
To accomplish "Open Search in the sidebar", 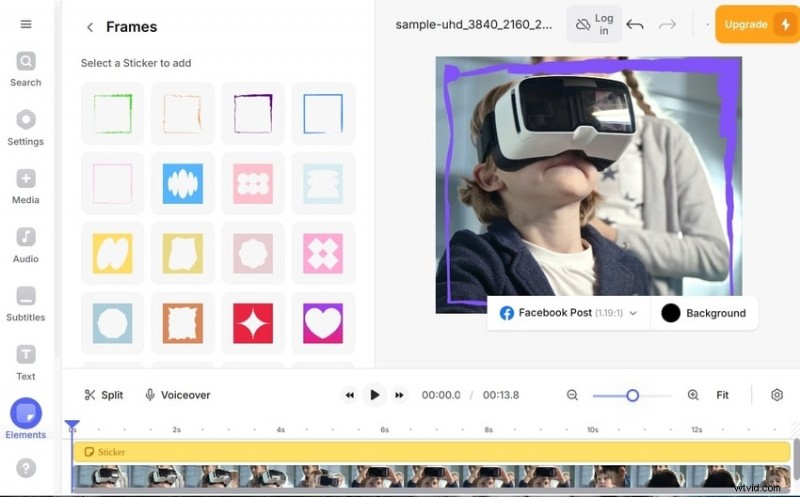I will 26,69.
